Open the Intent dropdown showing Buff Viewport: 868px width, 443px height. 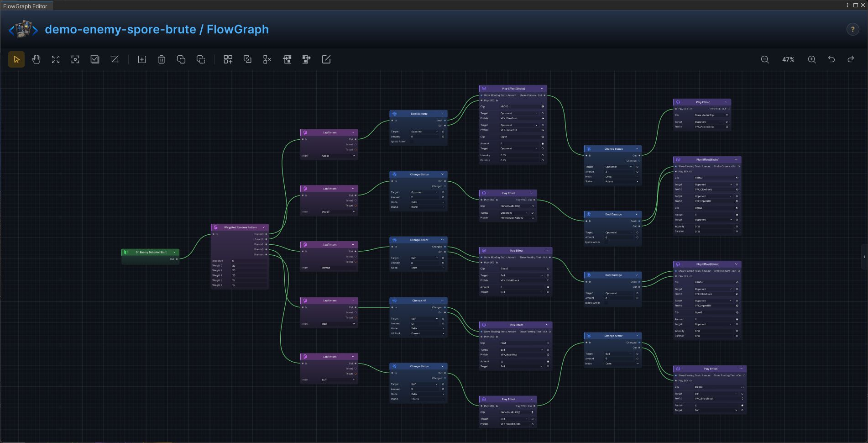click(338, 380)
